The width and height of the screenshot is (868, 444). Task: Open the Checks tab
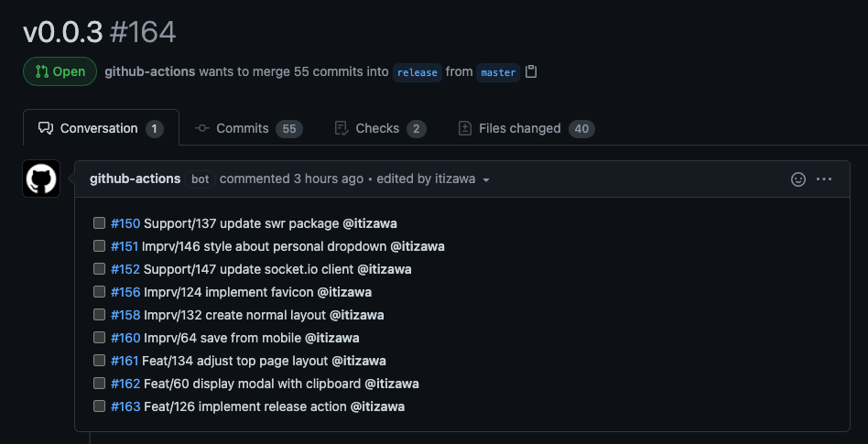tap(380, 128)
